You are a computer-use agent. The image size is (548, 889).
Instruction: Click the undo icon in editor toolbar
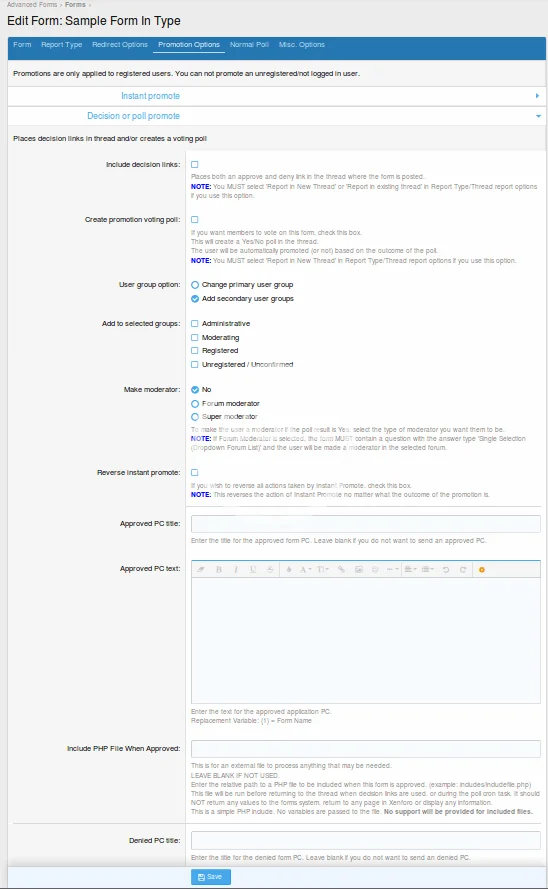tap(446, 569)
